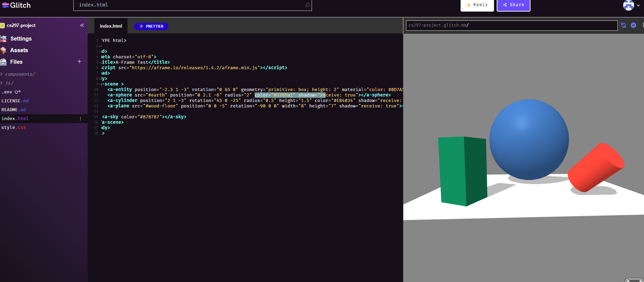Open the .env file
Image resolution: width=644 pixels, height=282 pixels.
(x=7, y=92)
